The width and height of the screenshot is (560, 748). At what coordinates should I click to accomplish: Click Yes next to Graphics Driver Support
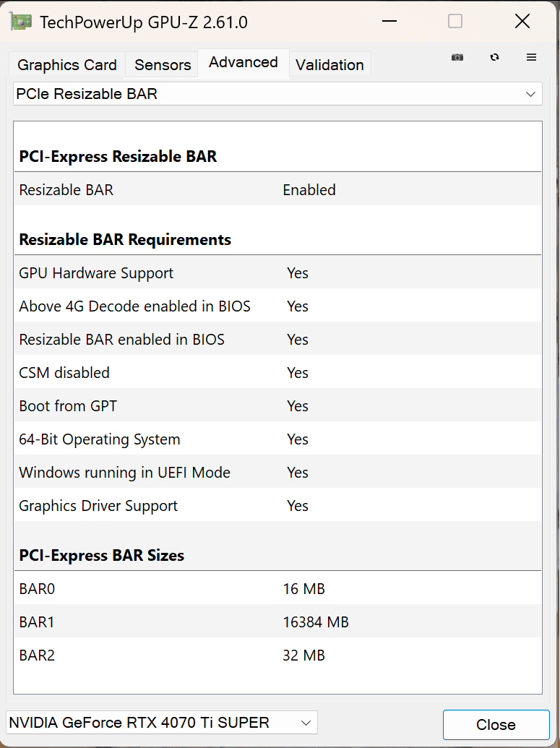pyautogui.click(x=298, y=506)
